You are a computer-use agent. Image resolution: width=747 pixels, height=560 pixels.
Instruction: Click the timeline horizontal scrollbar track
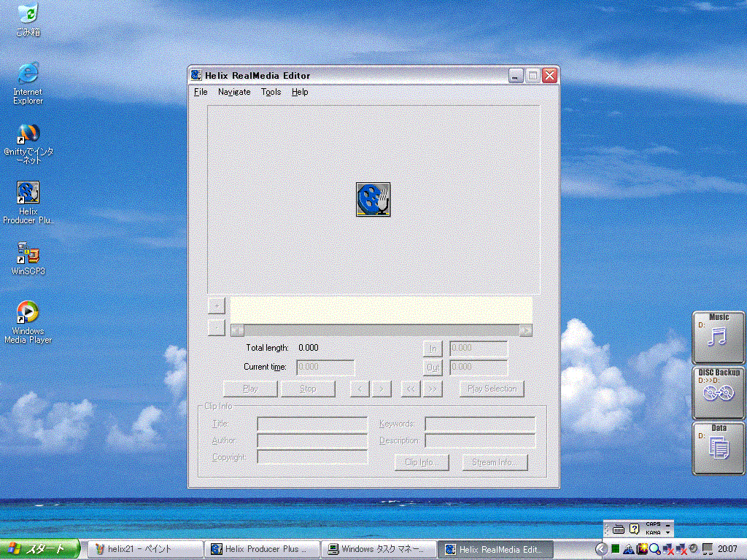381,330
